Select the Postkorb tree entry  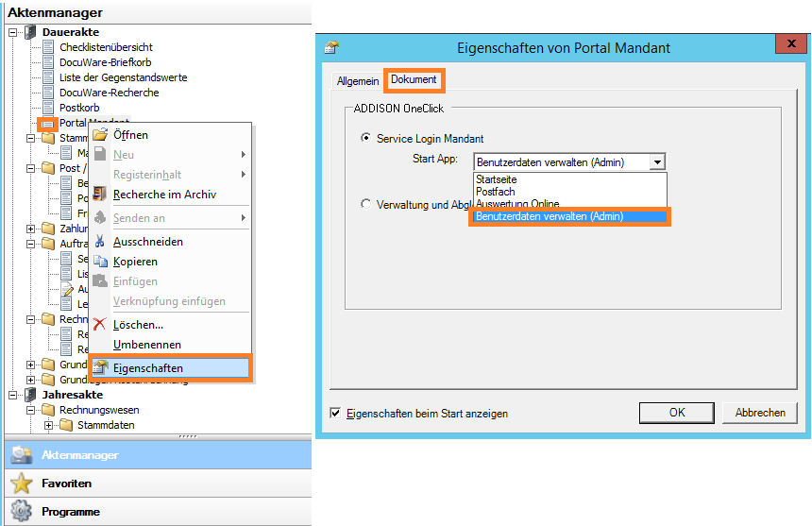[79, 108]
